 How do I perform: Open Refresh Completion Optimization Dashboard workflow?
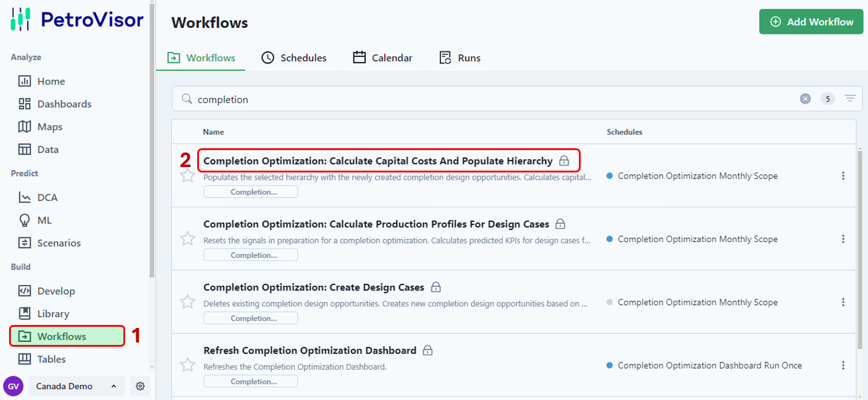[310, 350]
